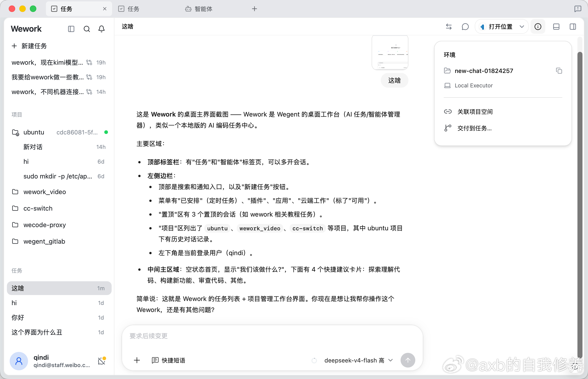Expand the ubuntu project
588x379 pixels.
tap(59, 132)
